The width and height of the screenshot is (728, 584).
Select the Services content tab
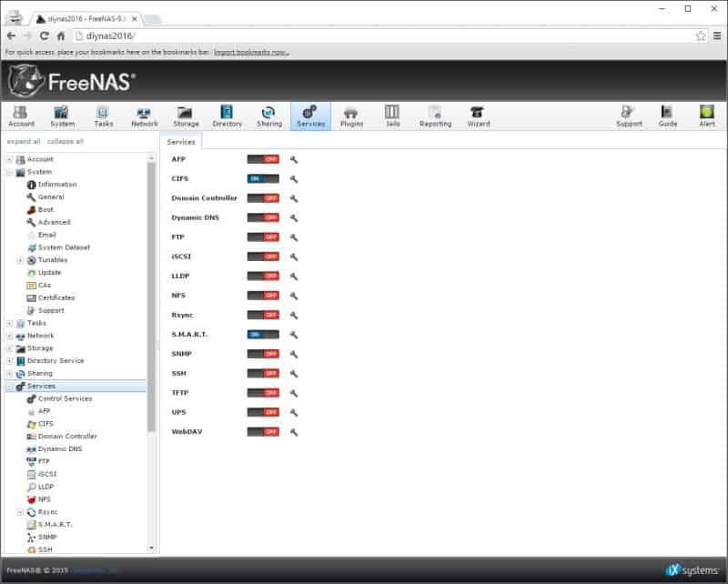[x=181, y=142]
